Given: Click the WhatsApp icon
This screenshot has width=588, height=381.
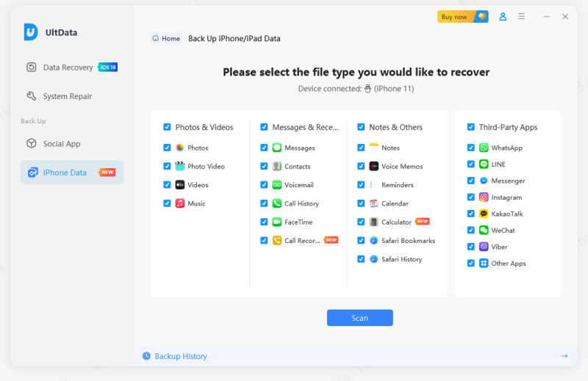Looking at the screenshot, I should (x=484, y=148).
